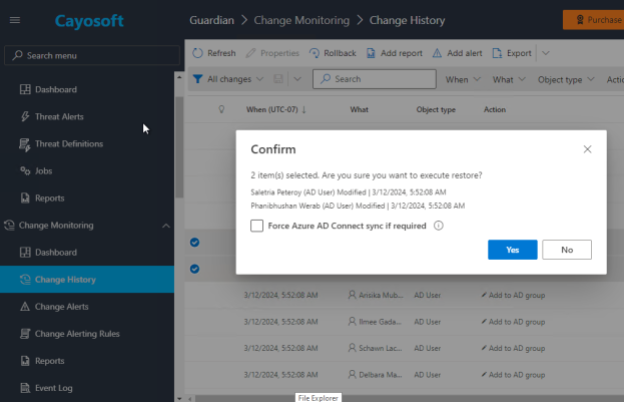Click the Threat Alerts lightning icon
This screenshot has width=624, height=402.
point(25,117)
